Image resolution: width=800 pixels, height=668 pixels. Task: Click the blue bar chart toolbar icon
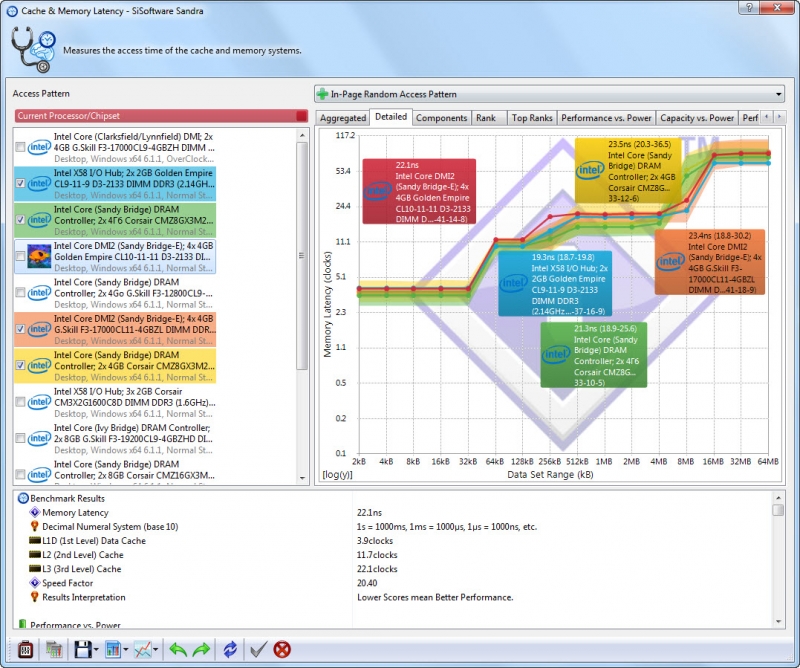[112, 649]
